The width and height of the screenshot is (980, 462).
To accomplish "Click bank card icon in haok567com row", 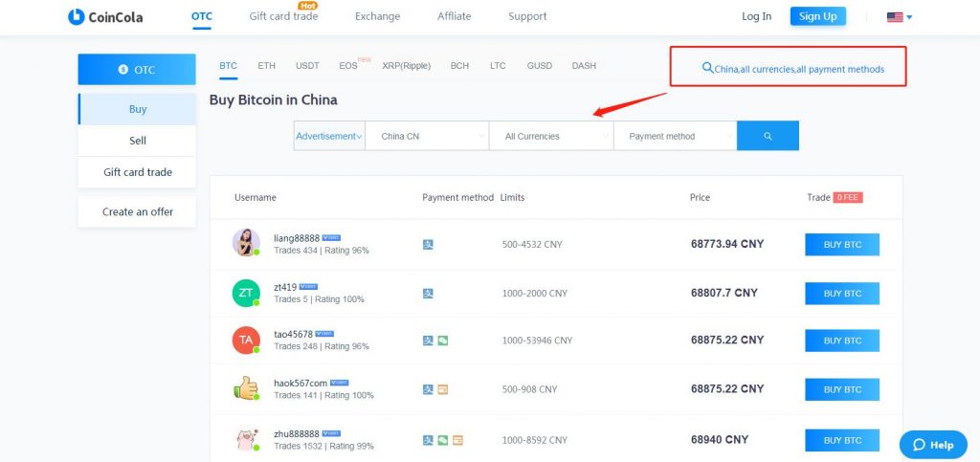I will (442, 389).
